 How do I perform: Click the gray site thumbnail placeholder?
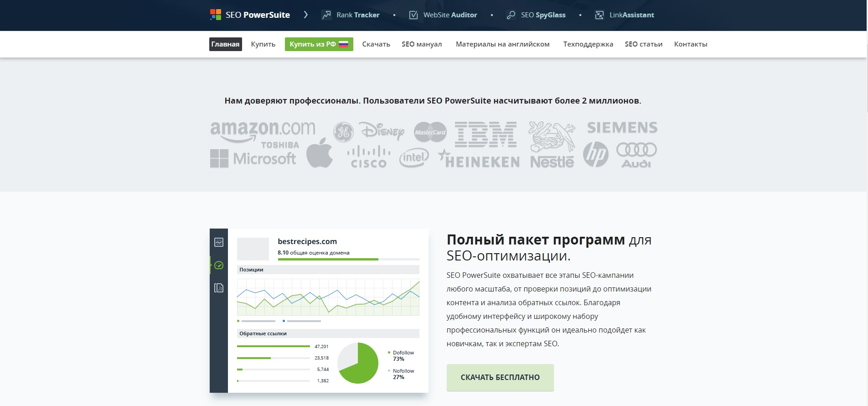[253, 249]
